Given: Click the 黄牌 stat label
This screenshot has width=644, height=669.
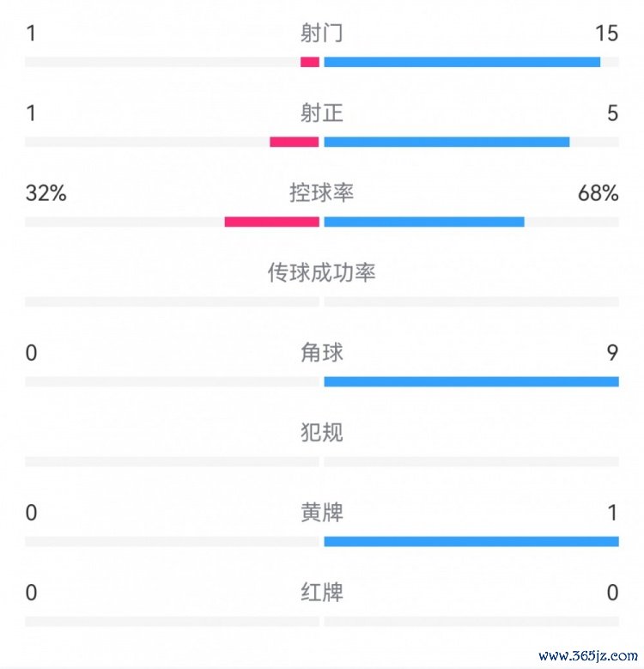Looking at the screenshot, I should coord(322,513).
